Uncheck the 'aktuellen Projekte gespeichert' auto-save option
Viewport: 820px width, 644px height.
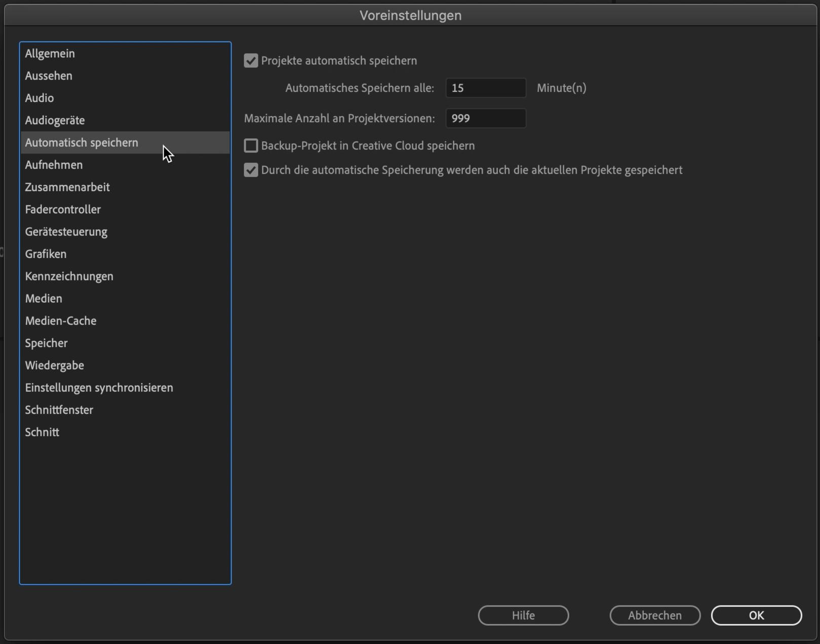[251, 170]
